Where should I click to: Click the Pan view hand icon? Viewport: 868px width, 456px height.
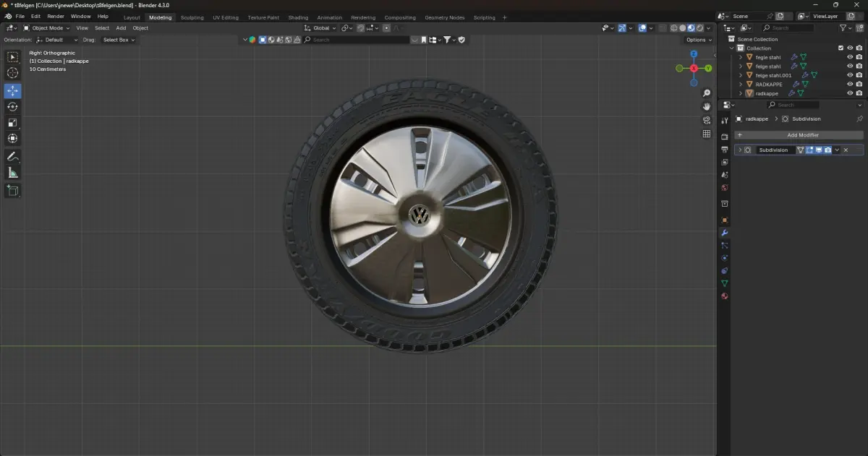click(707, 106)
